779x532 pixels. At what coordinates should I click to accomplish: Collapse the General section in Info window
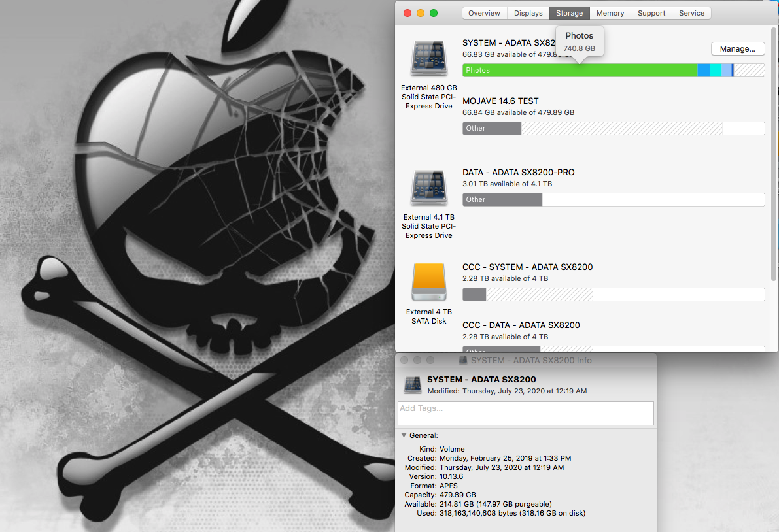click(404, 435)
